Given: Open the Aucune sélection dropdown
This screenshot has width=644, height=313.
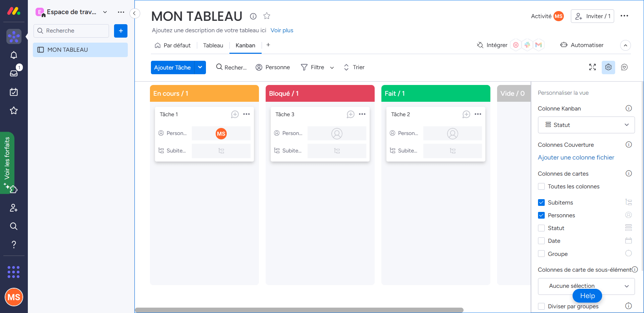Looking at the screenshot, I should [x=586, y=286].
